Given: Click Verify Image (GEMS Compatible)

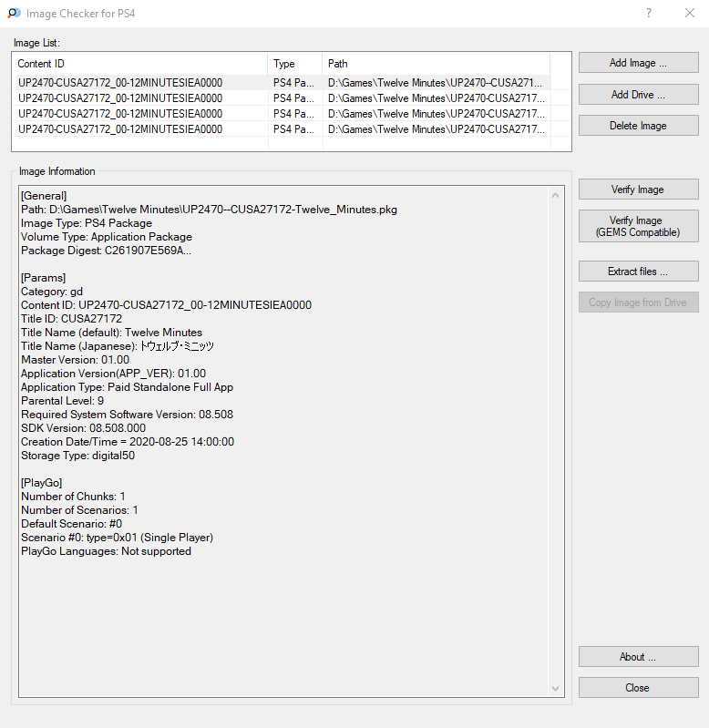Looking at the screenshot, I should (x=639, y=226).
